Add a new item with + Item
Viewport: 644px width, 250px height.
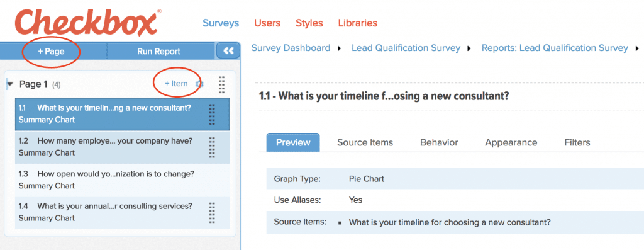(x=176, y=84)
